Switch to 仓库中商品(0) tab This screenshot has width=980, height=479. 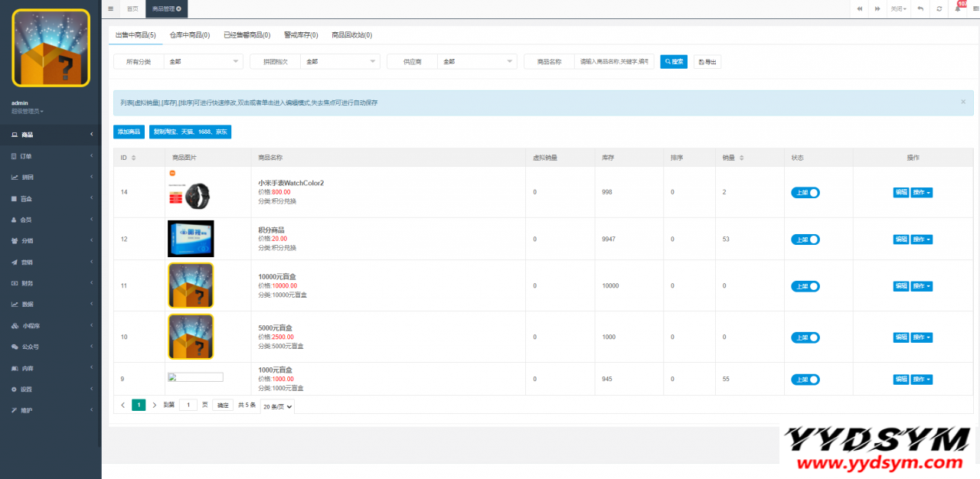click(189, 34)
